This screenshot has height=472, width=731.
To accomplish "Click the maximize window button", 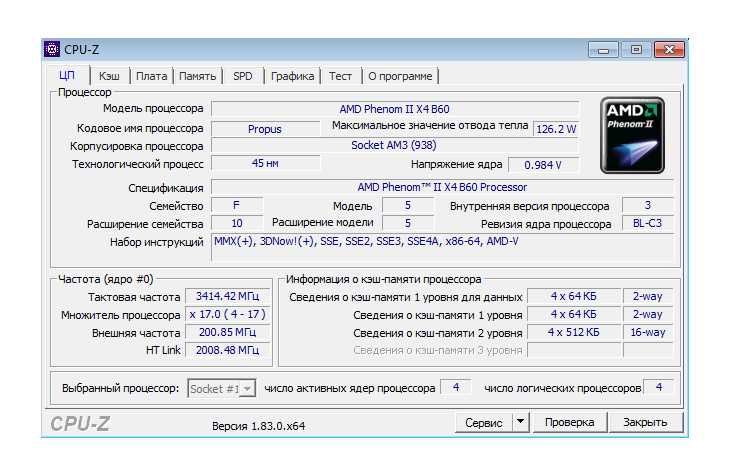I will click(634, 49).
